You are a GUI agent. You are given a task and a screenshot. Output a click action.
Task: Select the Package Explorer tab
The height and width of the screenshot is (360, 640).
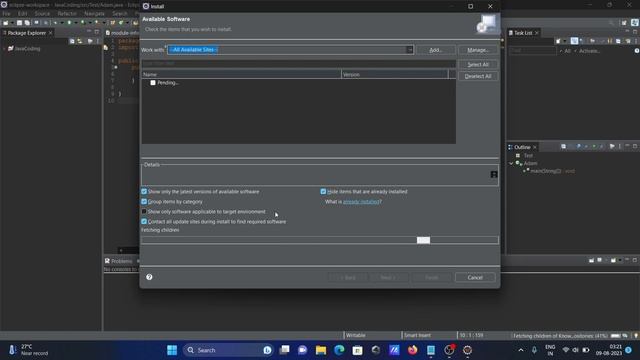tap(27, 33)
